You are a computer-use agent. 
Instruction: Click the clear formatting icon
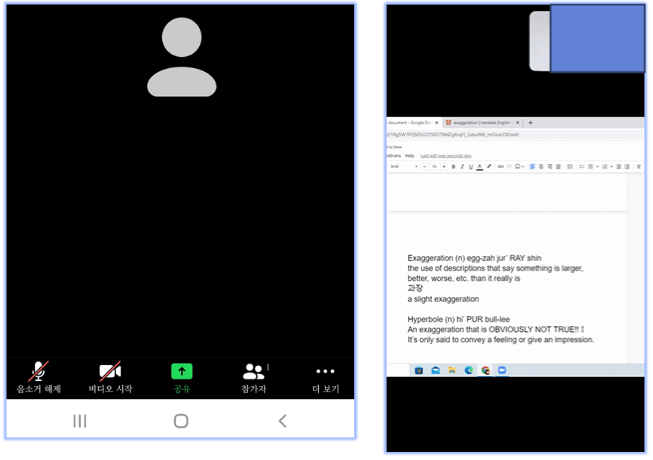[x=638, y=167]
